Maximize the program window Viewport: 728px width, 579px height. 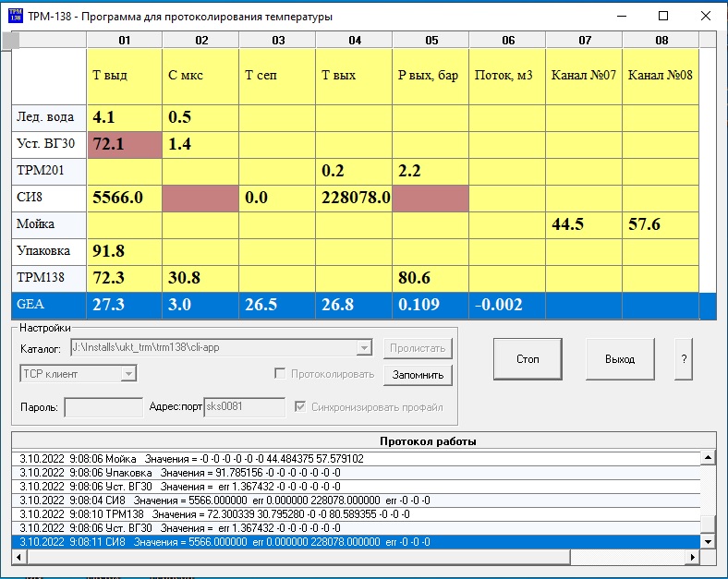[x=662, y=16]
